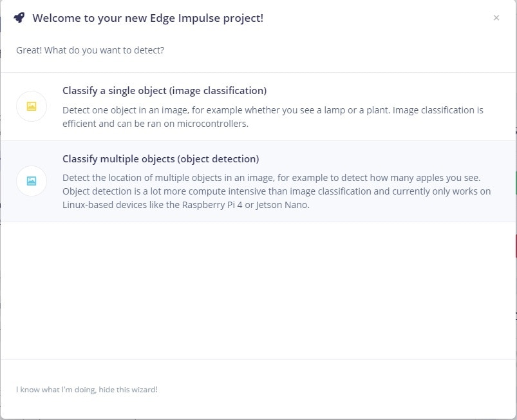517x420 pixels.
Task: Choose 'Classify a single object (image classification)' heading
Action: click(165, 91)
